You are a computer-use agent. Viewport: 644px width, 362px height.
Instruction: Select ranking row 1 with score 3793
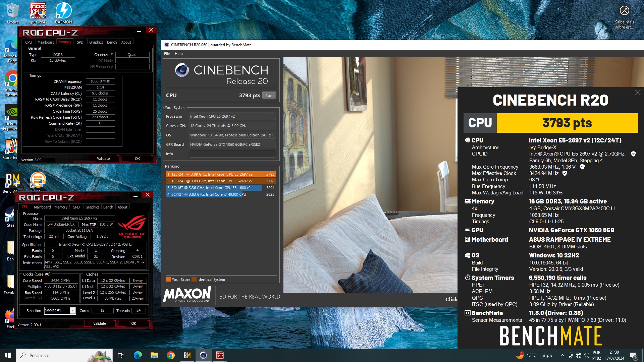(x=221, y=174)
